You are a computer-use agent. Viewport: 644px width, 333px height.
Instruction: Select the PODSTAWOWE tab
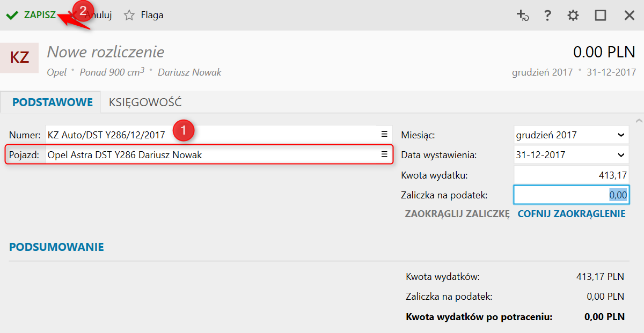point(53,102)
